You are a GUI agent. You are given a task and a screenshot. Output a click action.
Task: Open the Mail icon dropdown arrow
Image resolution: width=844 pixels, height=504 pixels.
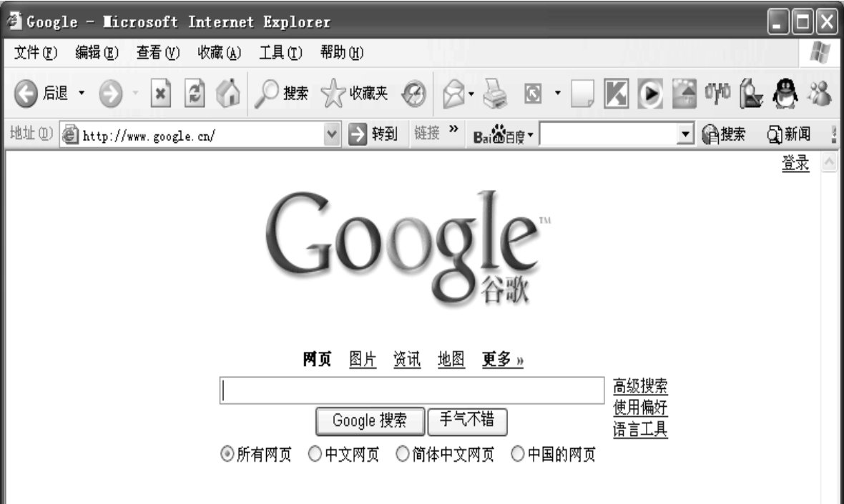pos(471,94)
